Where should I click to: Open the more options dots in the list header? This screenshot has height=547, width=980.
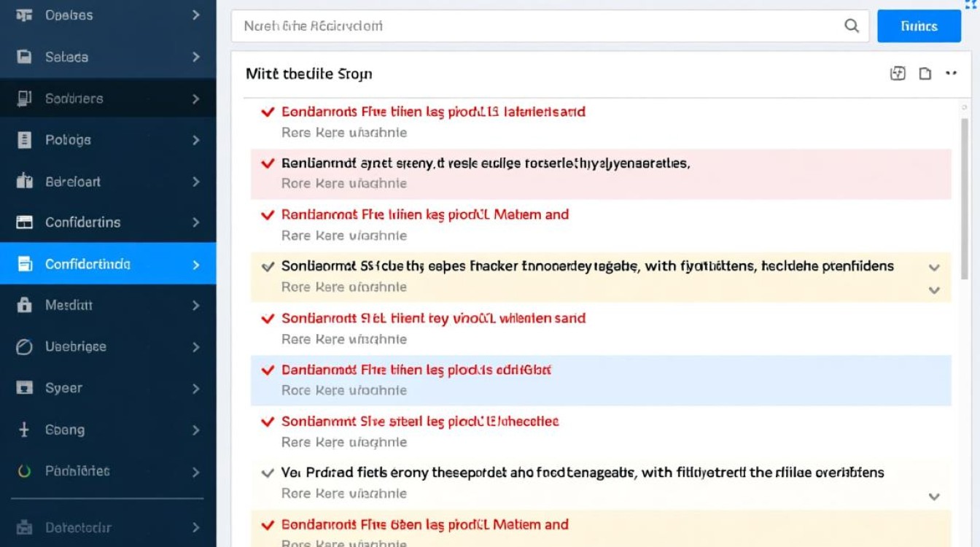tap(951, 73)
